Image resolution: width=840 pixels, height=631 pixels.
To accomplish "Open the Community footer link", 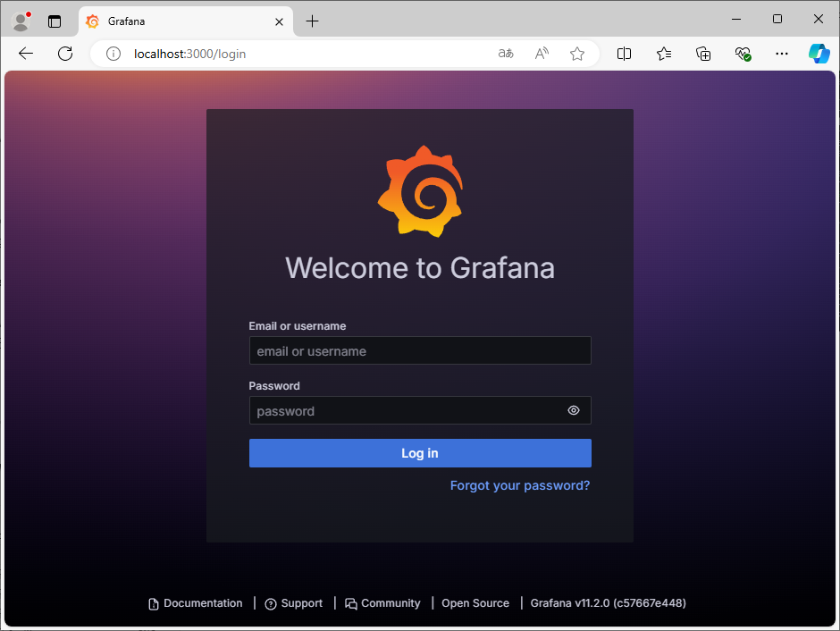I will pyautogui.click(x=383, y=603).
